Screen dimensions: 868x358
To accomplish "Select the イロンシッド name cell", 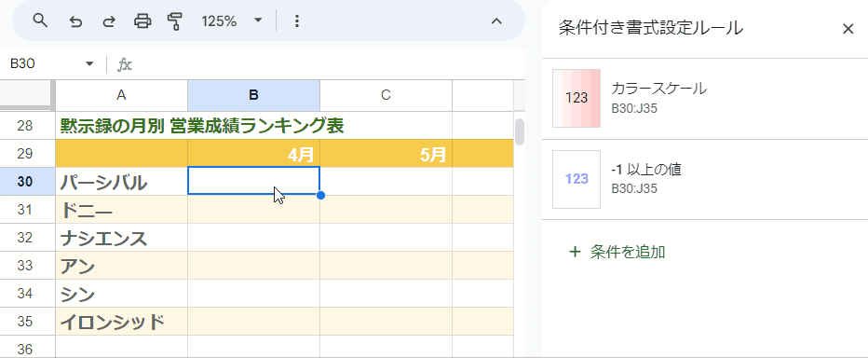I will 121,322.
